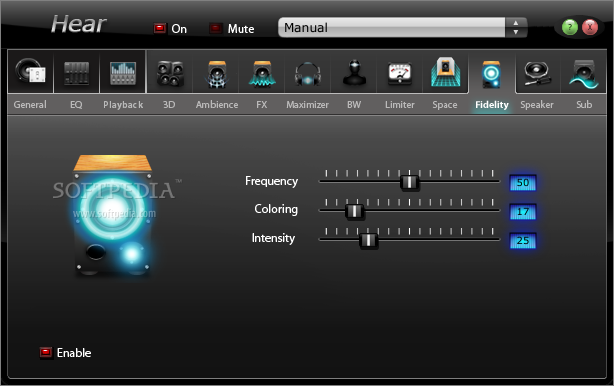This screenshot has width=614, height=386.
Task: Click the Frequency label
Action: tap(271, 181)
